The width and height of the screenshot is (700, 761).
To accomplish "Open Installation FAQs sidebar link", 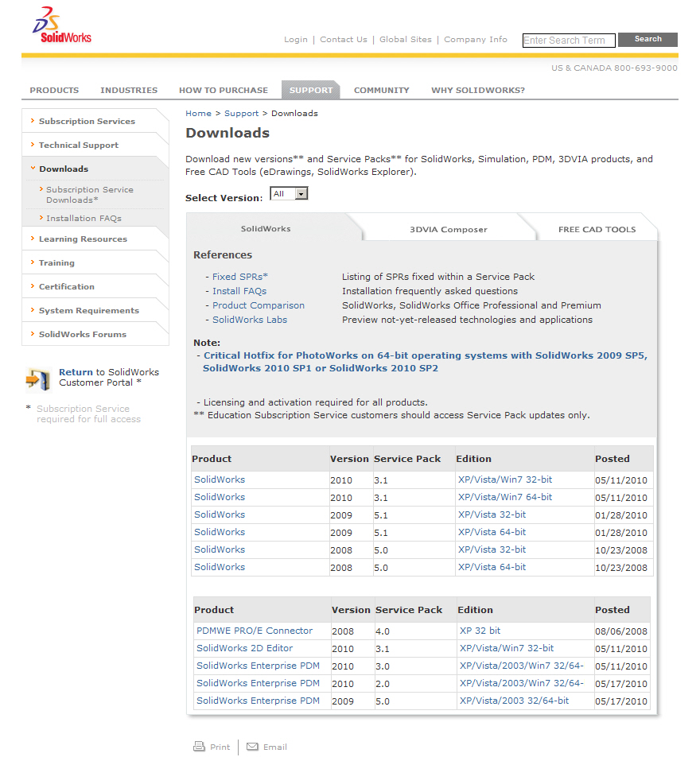I will [x=84, y=219].
